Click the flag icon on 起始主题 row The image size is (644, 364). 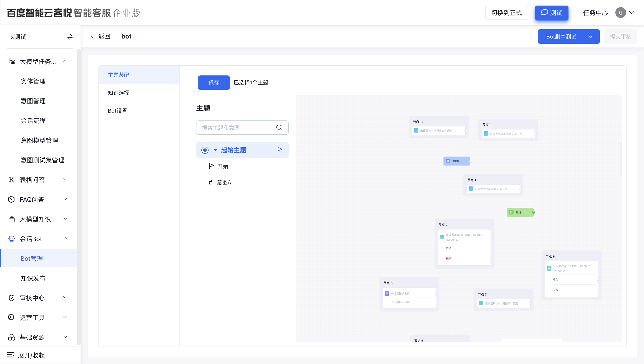(x=280, y=150)
